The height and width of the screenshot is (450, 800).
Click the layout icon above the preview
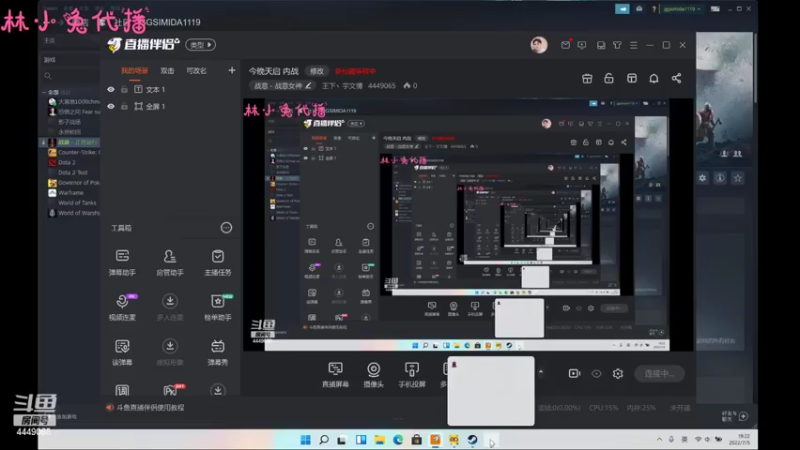[632, 79]
